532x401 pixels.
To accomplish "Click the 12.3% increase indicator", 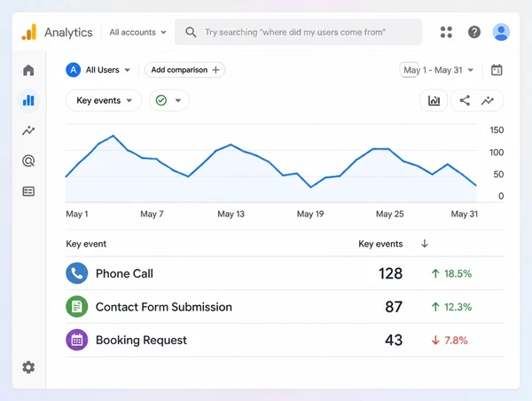I will (x=451, y=307).
